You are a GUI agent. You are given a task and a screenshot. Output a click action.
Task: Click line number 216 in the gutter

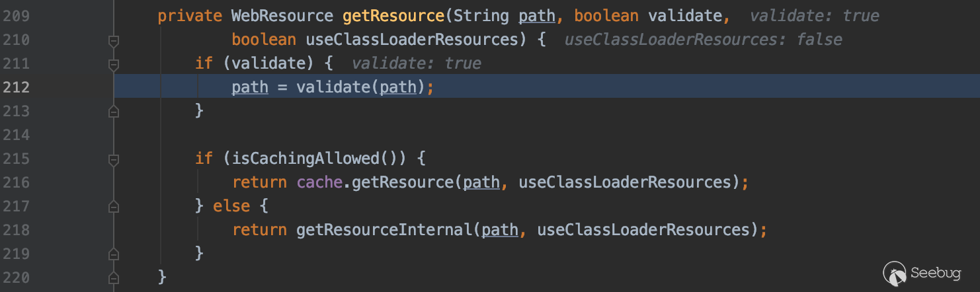(16, 182)
